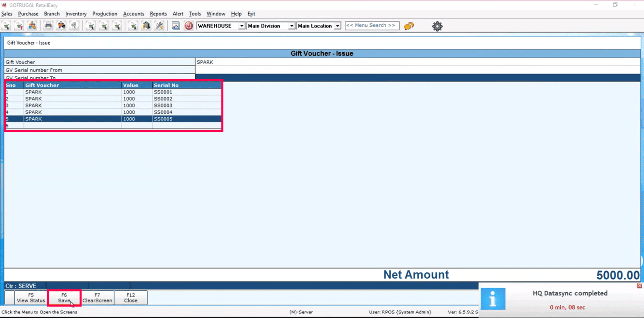Open the Help menu

pyautogui.click(x=236, y=14)
